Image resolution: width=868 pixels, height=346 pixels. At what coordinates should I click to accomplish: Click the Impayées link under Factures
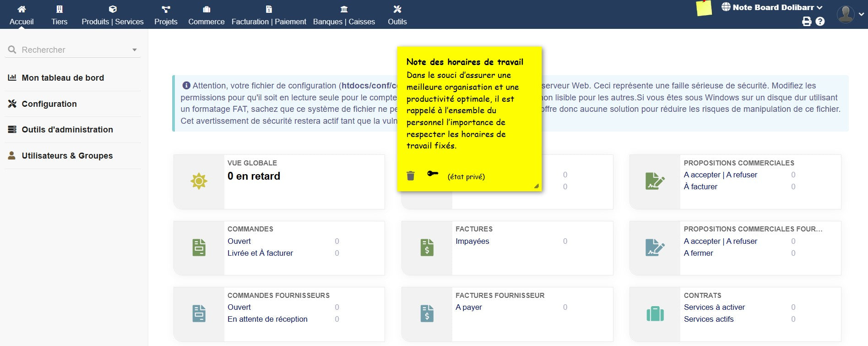pyautogui.click(x=472, y=241)
